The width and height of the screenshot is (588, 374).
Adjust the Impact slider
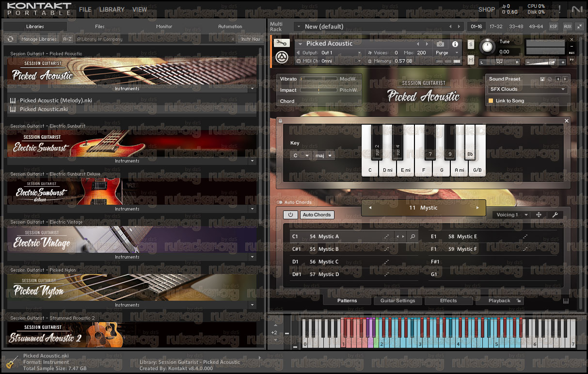318,90
